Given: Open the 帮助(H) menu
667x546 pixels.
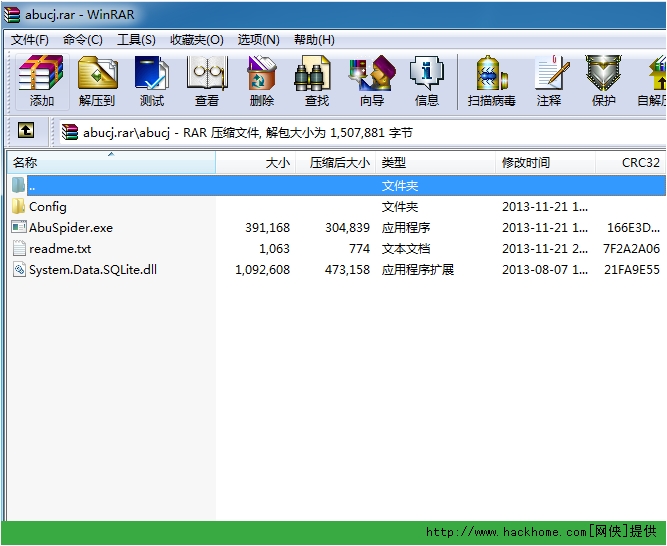Looking at the screenshot, I should point(314,40).
